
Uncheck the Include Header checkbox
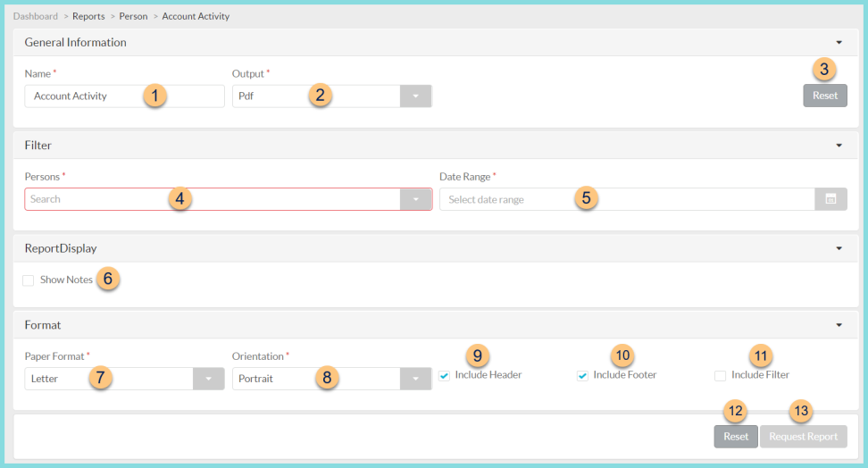444,375
